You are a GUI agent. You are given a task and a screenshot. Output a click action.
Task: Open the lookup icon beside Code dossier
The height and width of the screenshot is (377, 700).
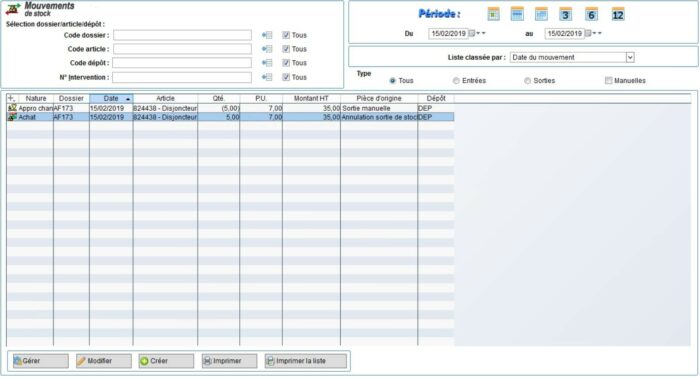[x=267, y=35]
